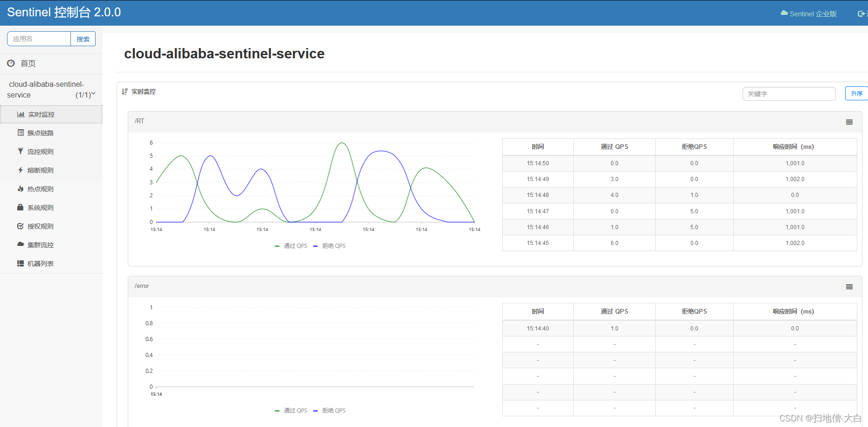Click the 通过 QPS column header in /error table
The width and height of the screenshot is (868, 427).
[x=614, y=311]
